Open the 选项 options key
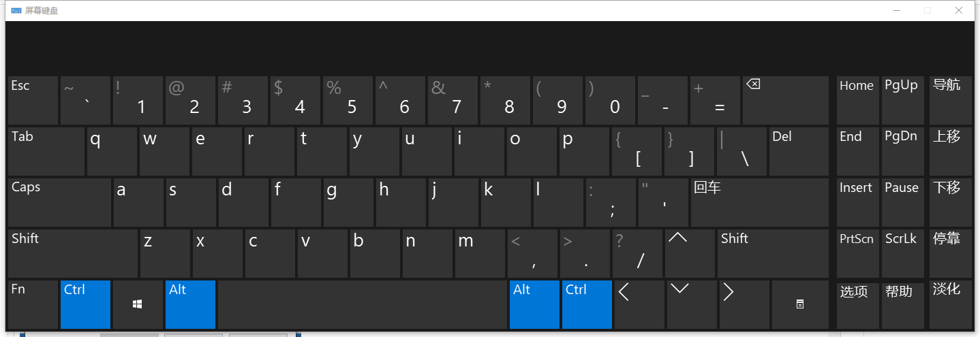 857,304
